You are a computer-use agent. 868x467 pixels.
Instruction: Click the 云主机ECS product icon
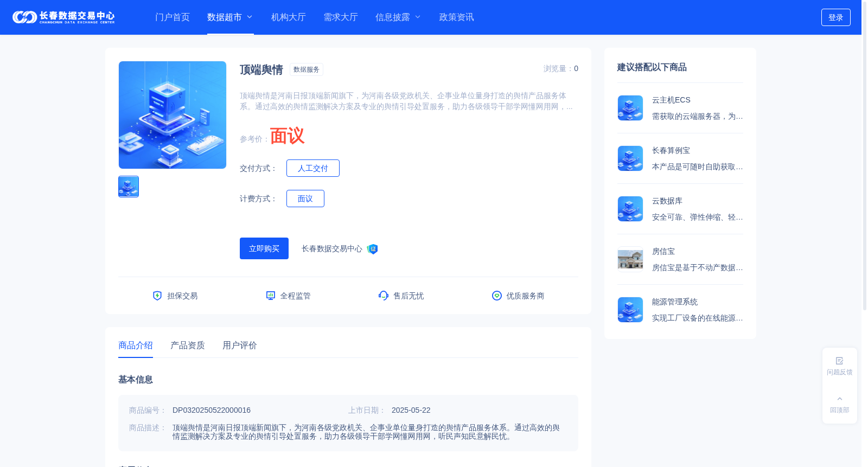pos(630,108)
